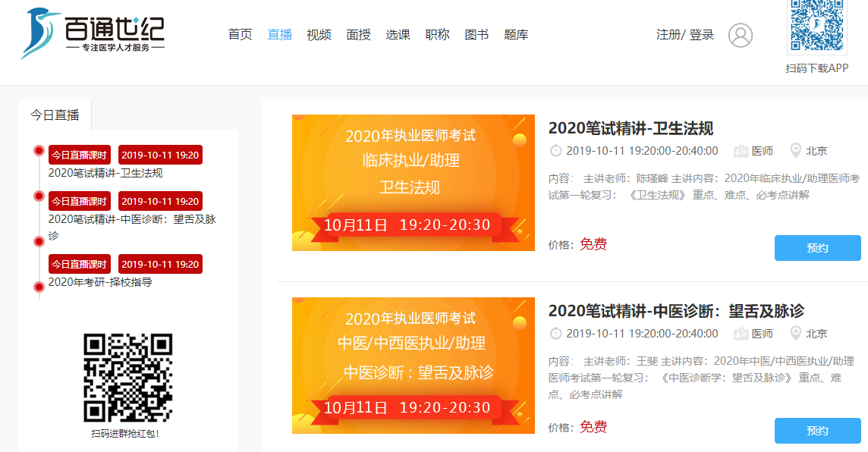This screenshot has width=868, height=452.
Task: Reserve the 卫生法规 course with 预约
Action: (x=818, y=248)
